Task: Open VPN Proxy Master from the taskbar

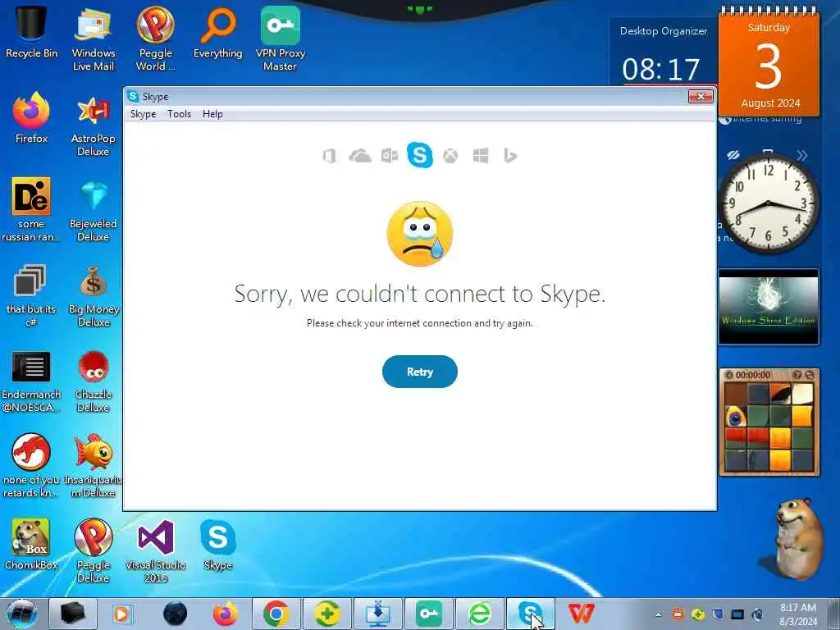Action: click(428, 614)
